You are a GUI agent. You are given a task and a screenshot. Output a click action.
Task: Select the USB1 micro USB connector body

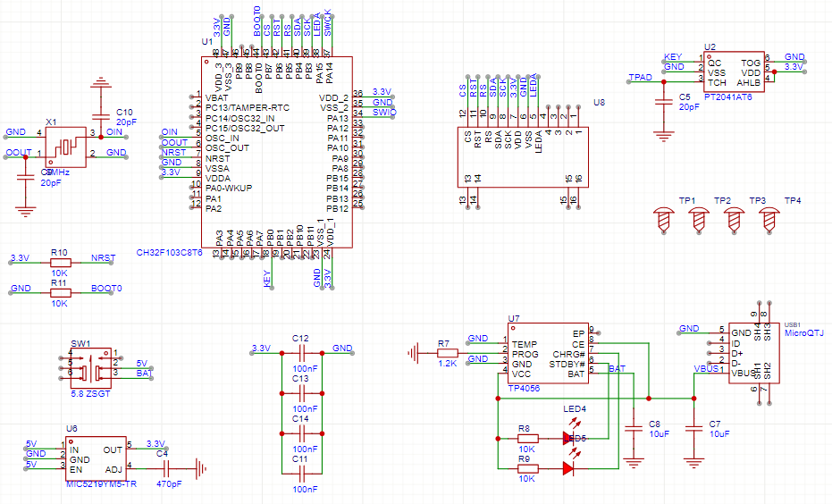click(754, 353)
